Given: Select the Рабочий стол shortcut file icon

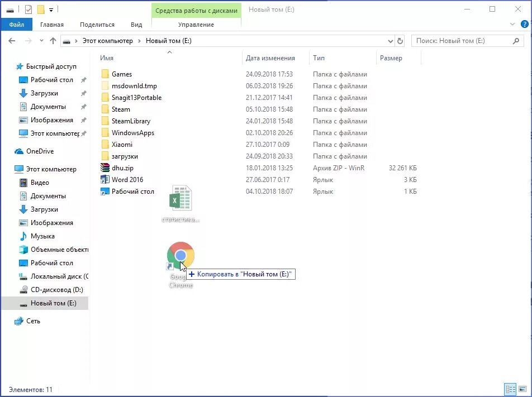Looking at the screenshot, I should coord(105,191).
